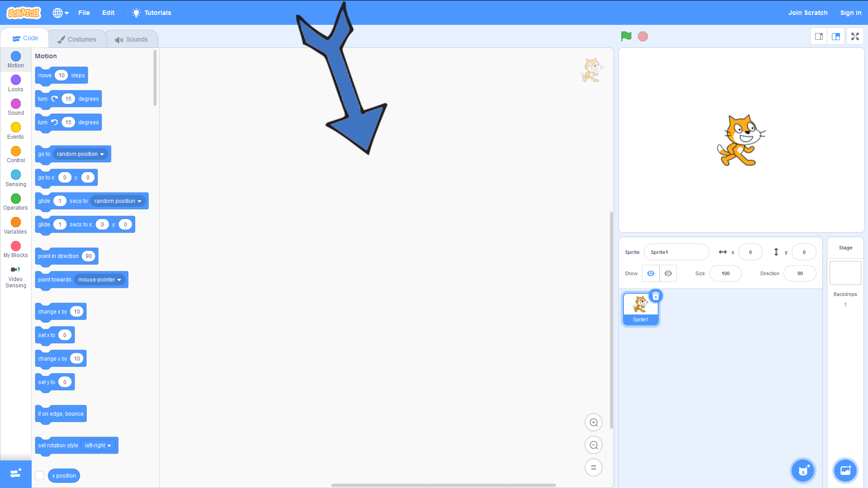
Task: Open the Add Extension button
Action: pyautogui.click(x=16, y=473)
